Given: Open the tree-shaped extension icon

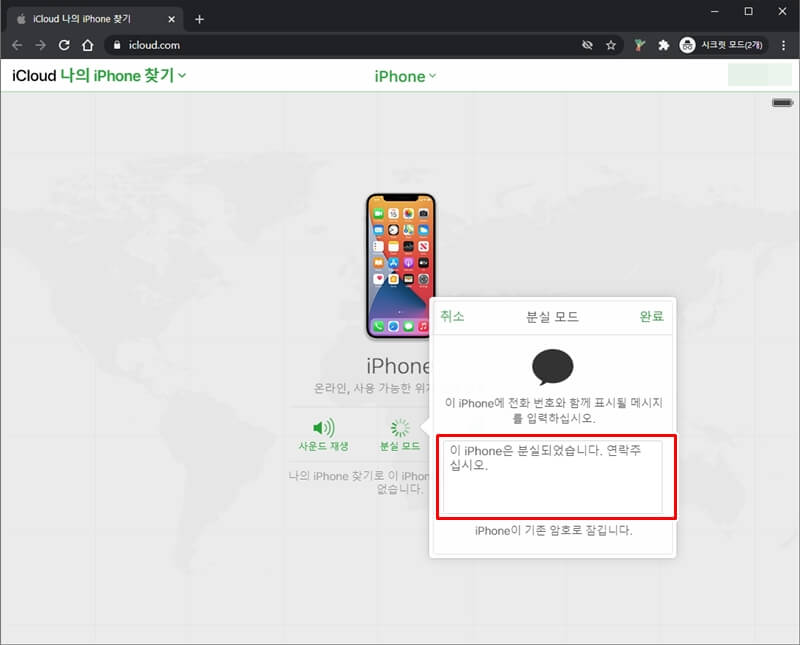Looking at the screenshot, I should tap(639, 45).
